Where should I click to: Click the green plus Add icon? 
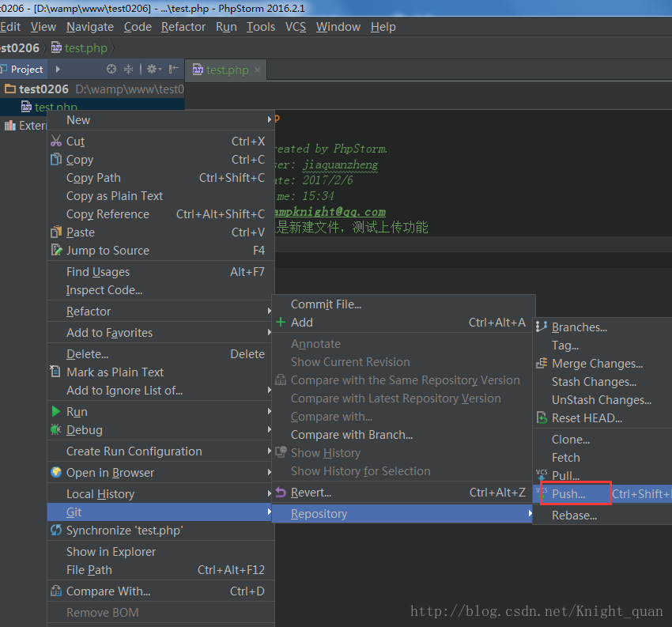281,322
